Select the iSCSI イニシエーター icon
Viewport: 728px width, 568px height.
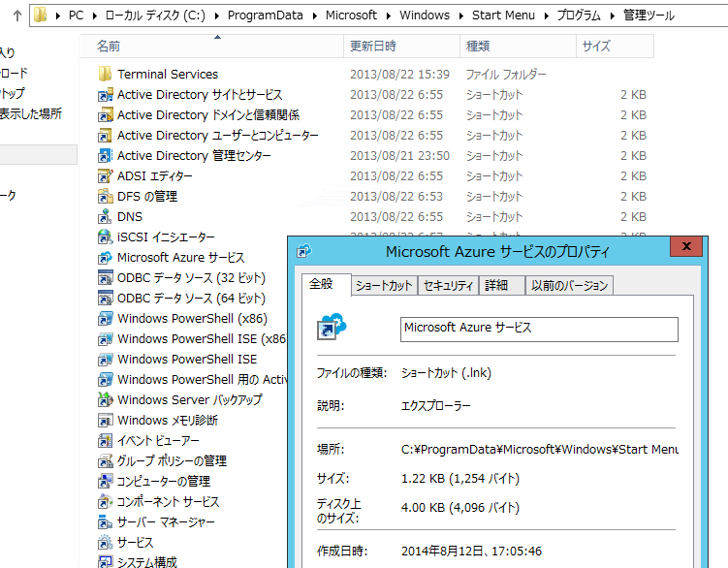coord(105,237)
